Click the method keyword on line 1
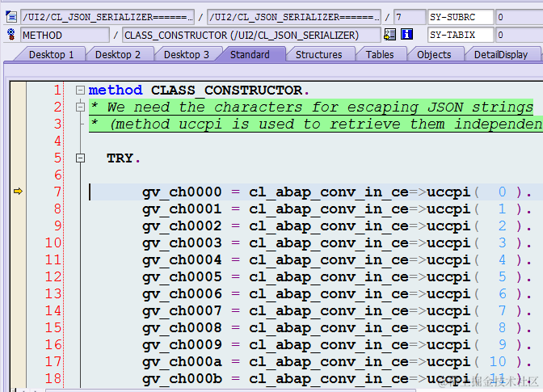This screenshot has height=392, width=543. (x=116, y=91)
